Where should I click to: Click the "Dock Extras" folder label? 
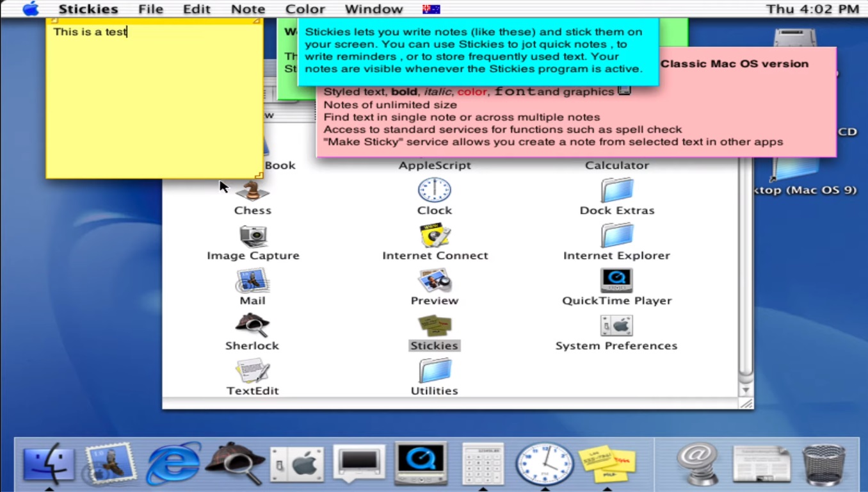pos(617,210)
